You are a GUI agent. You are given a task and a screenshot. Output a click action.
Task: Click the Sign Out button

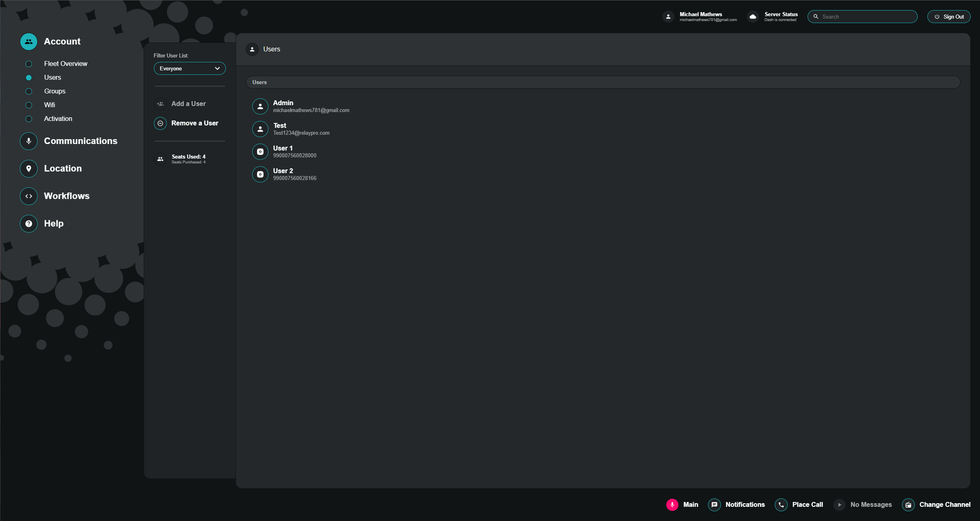[948, 17]
